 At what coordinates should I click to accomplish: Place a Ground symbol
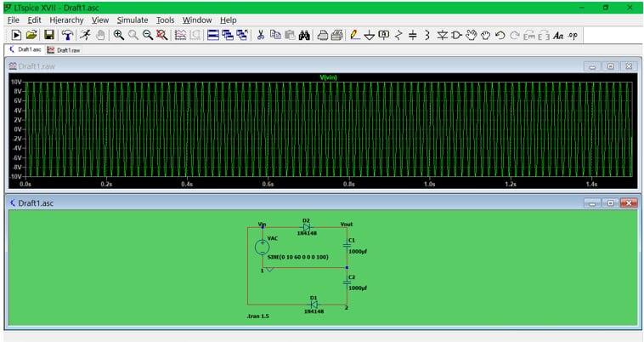point(370,36)
